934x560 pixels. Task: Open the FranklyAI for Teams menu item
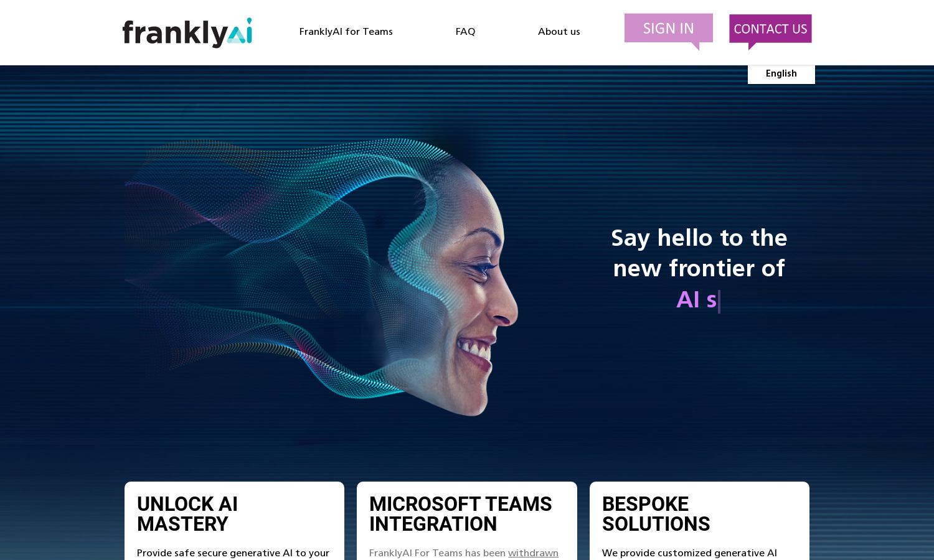click(346, 32)
